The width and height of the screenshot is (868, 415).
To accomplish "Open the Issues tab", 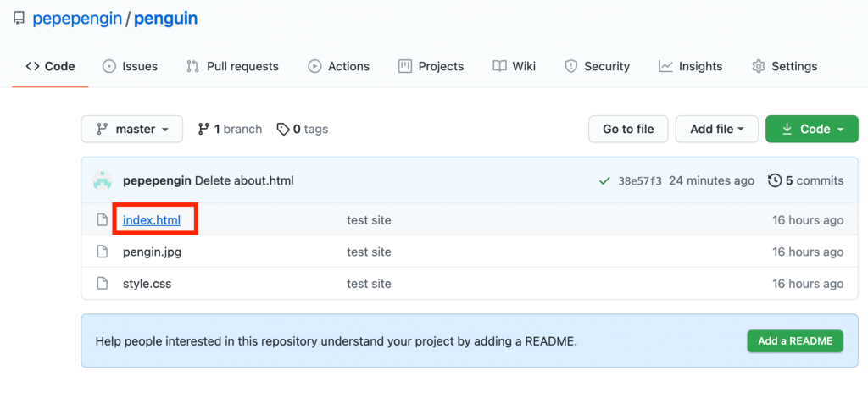I will pos(130,66).
